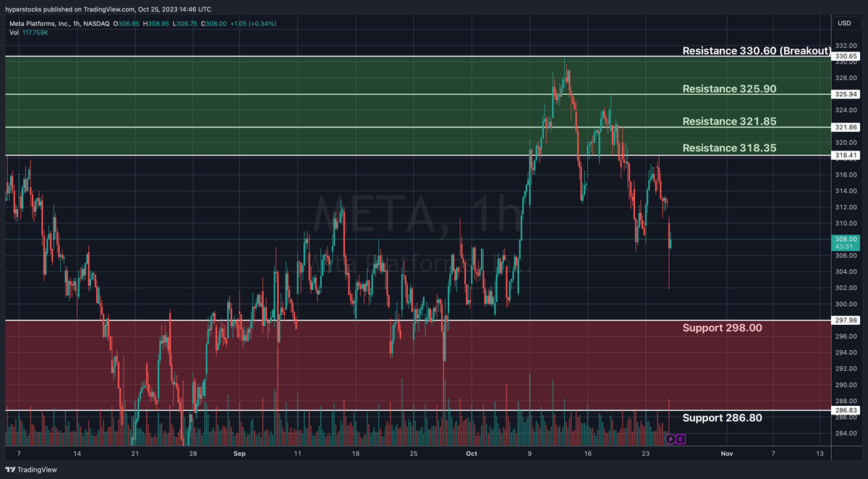Select the Resistance 330.60 (Breakout) label

pyautogui.click(x=755, y=51)
